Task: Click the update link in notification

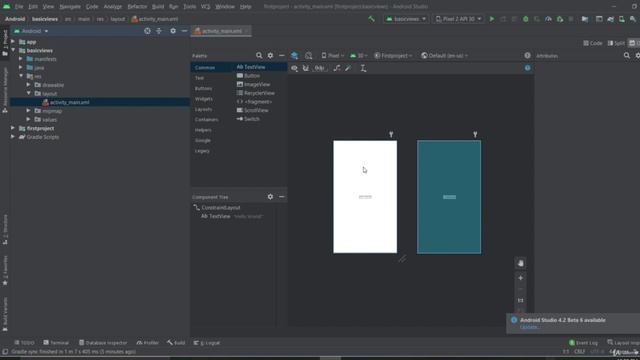Action: 529,327
